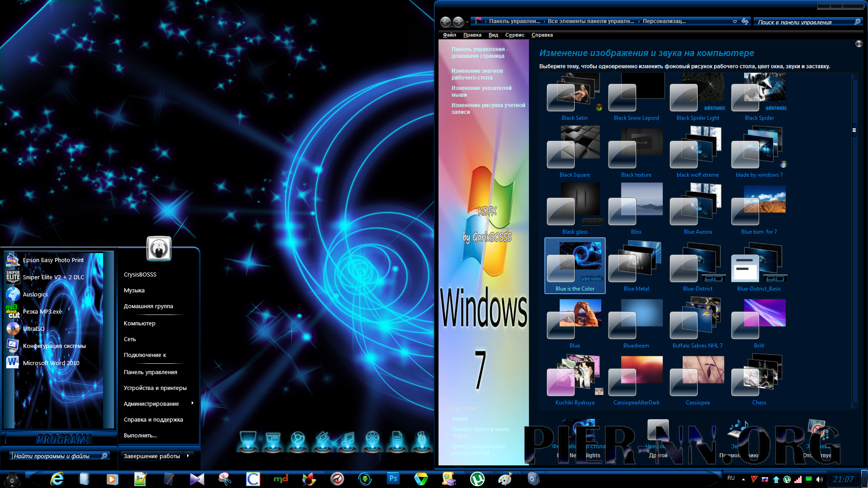Viewport: 868px width, 488px height.
Task: Click the refresh icon beside address bar
Action: [745, 21]
